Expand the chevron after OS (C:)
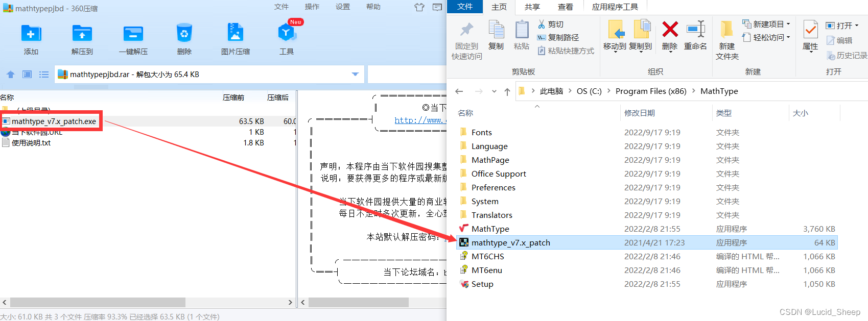 tap(608, 91)
